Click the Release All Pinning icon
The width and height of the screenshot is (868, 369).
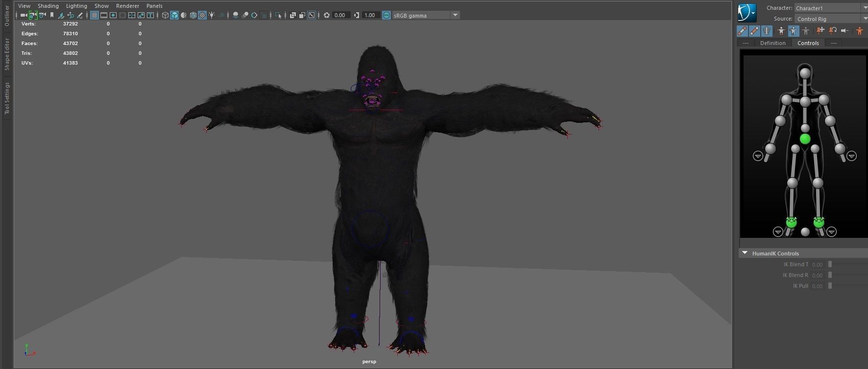point(845,30)
